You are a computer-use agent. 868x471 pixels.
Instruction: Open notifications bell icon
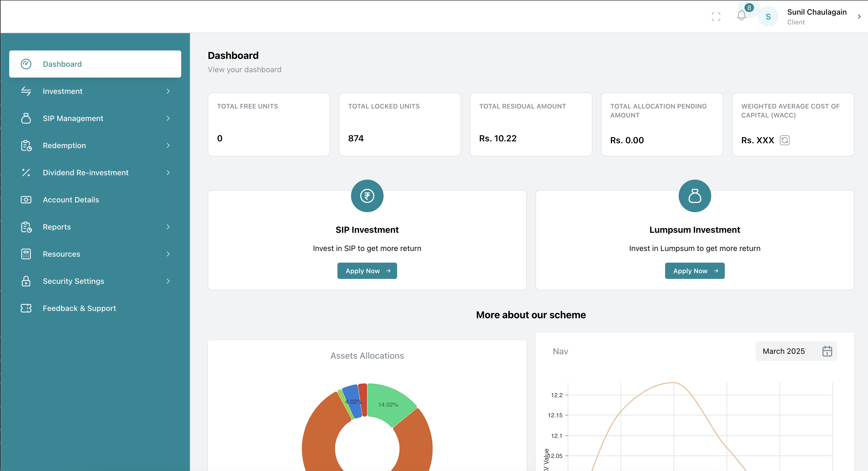tap(741, 15)
